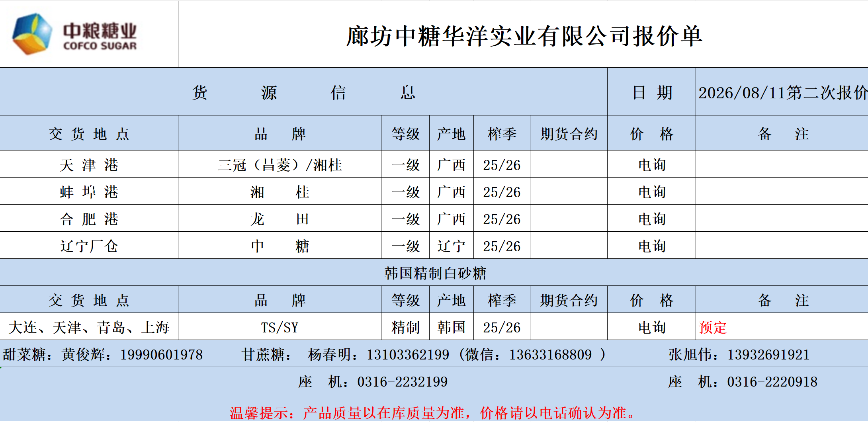Click the 大连、天津、青岛、上海 location cell
Screen dimensions: 868x422
click(89, 327)
